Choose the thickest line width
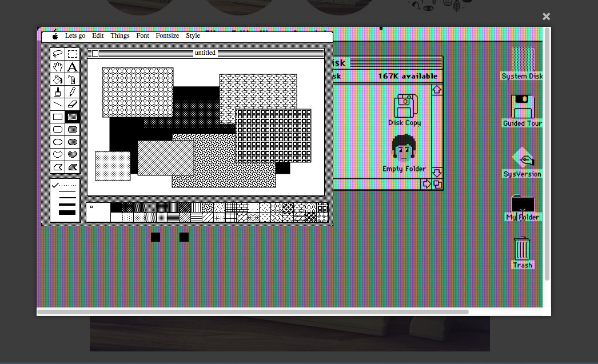This screenshot has width=598, height=364. (x=67, y=213)
